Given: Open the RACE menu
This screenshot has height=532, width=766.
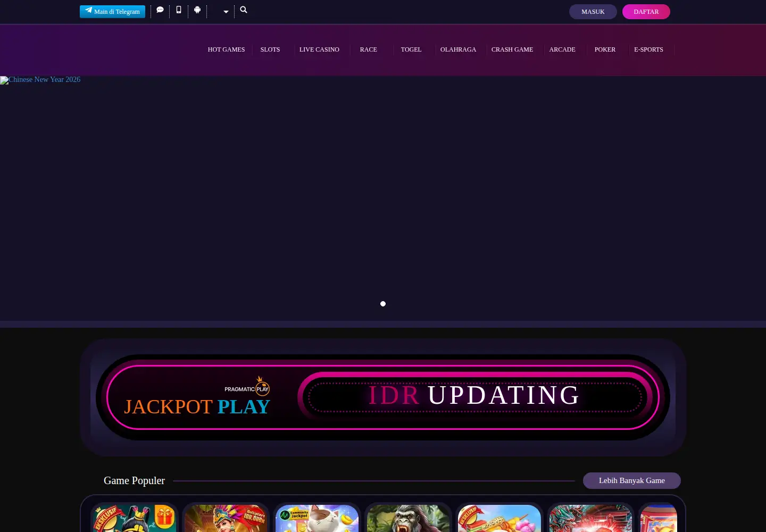Looking at the screenshot, I should [368, 49].
